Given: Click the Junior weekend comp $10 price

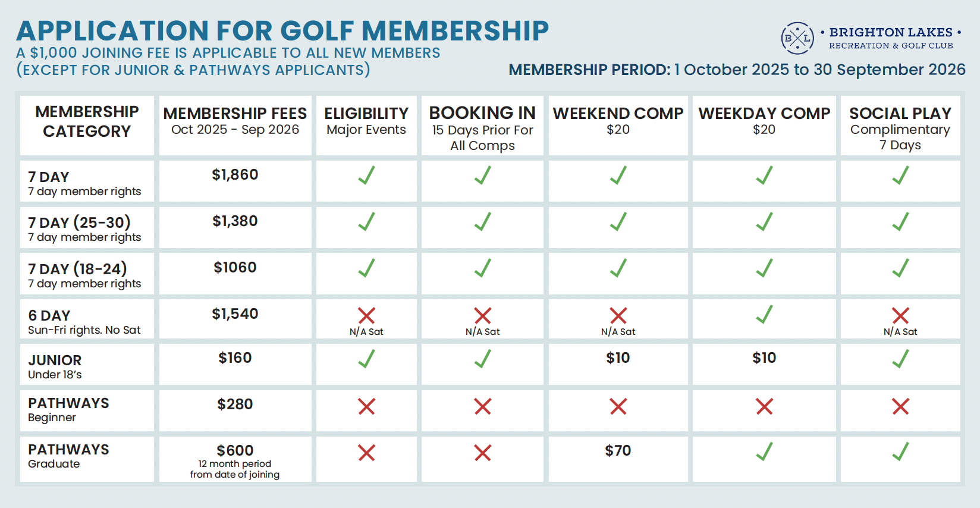Looking at the screenshot, I should click(x=618, y=358).
